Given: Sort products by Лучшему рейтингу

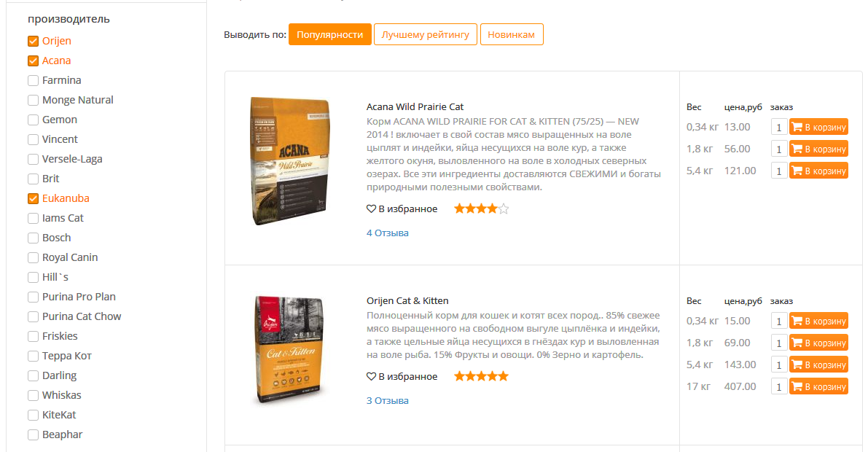Looking at the screenshot, I should click(x=425, y=34).
